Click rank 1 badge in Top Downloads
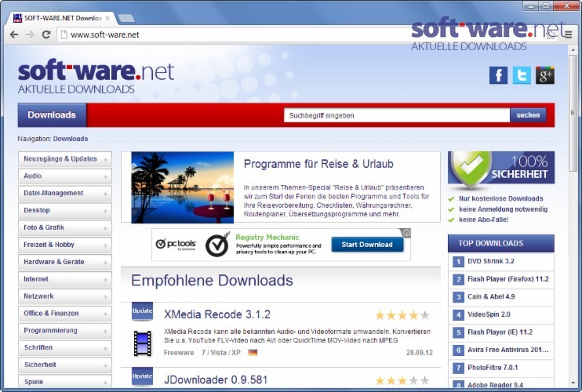This screenshot has height=392, width=582. (x=458, y=262)
